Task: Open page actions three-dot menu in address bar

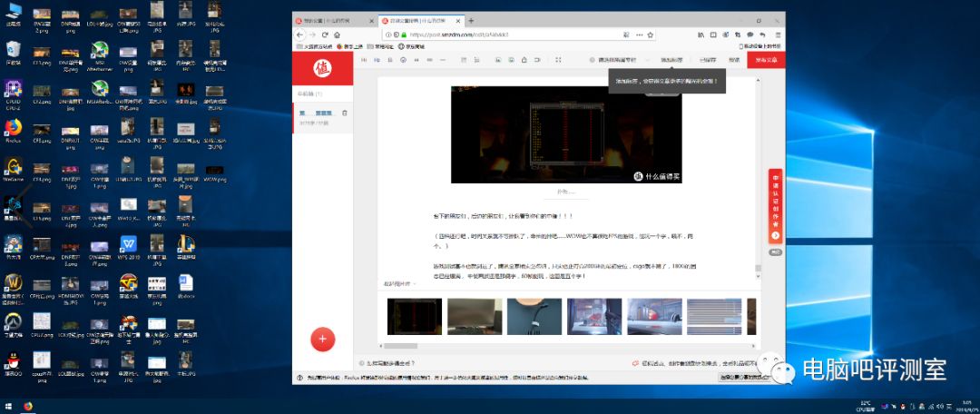Action: point(639,35)
